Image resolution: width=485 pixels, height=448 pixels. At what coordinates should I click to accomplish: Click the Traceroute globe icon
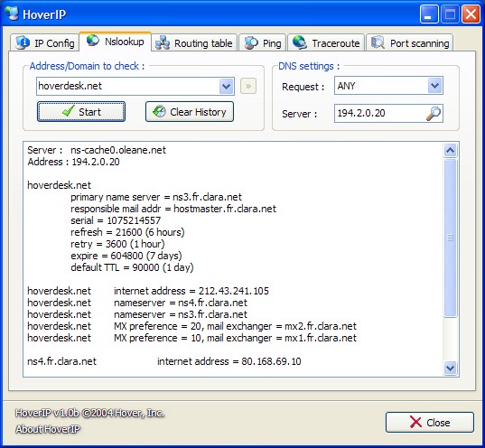pyautogui.click(x=300, y=42)
